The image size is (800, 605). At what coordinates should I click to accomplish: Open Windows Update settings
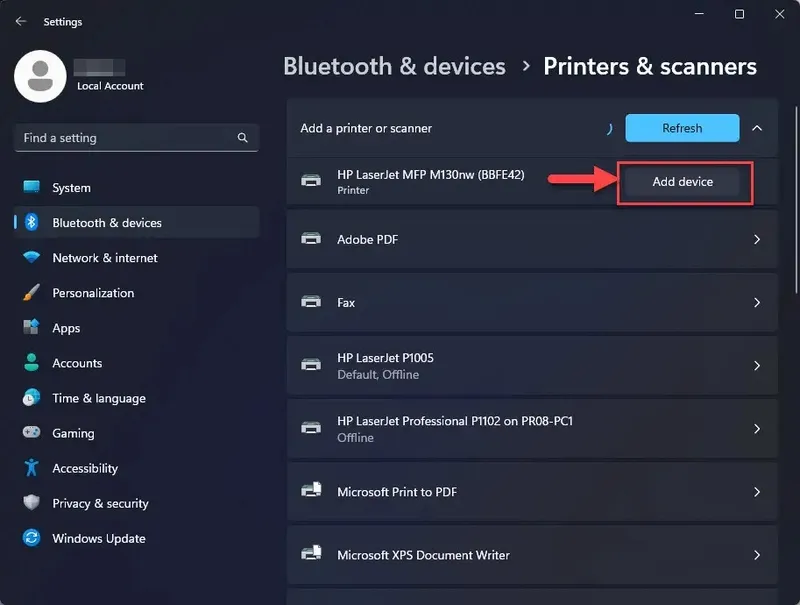(x=97, y=538)
